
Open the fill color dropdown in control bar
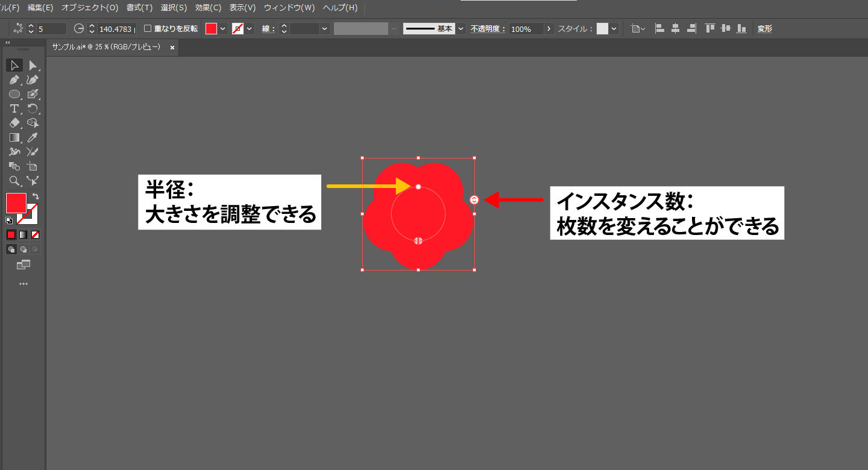[223, 28]
